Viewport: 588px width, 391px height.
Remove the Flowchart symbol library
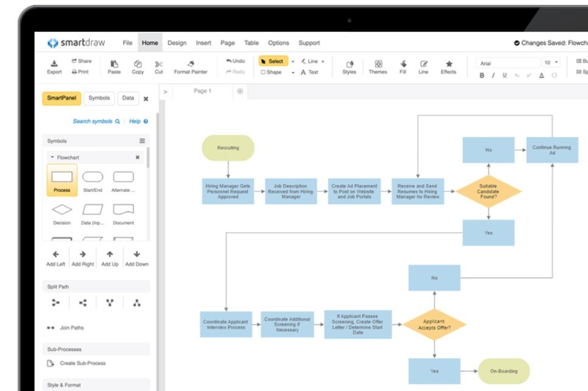click(x=138, y=158)
